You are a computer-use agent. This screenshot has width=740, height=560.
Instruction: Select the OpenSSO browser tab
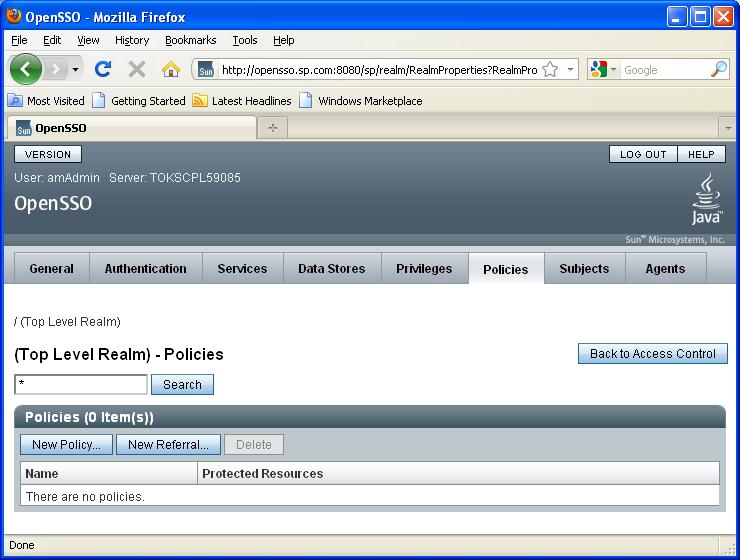(x=131, y=128)
